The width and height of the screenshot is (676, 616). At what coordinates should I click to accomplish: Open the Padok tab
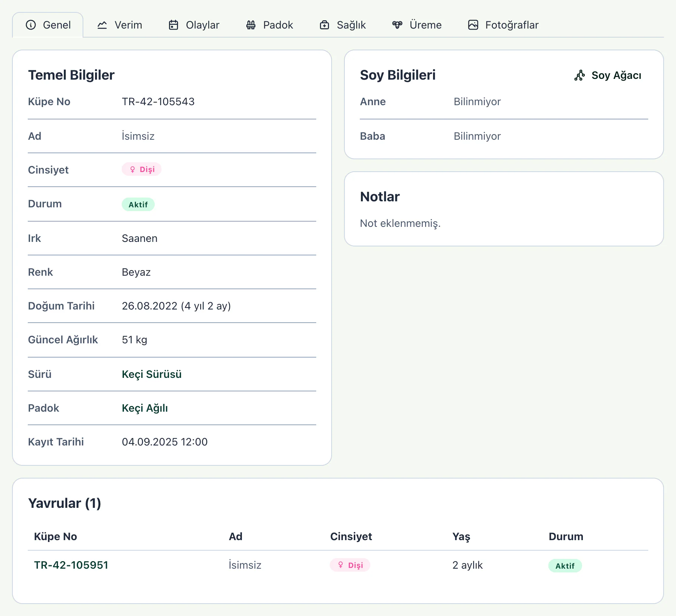click(x=270, y=25)
